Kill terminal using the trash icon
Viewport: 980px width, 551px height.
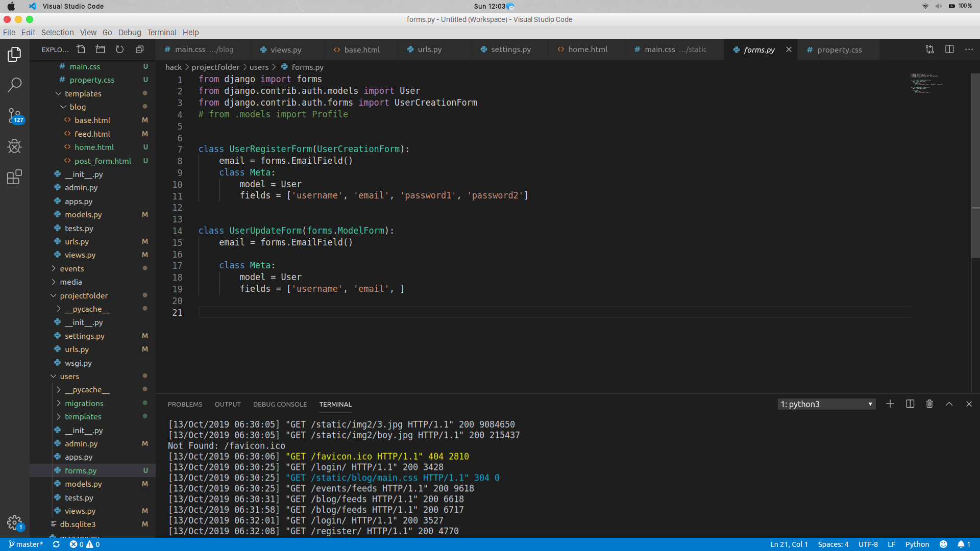(929, 404)
